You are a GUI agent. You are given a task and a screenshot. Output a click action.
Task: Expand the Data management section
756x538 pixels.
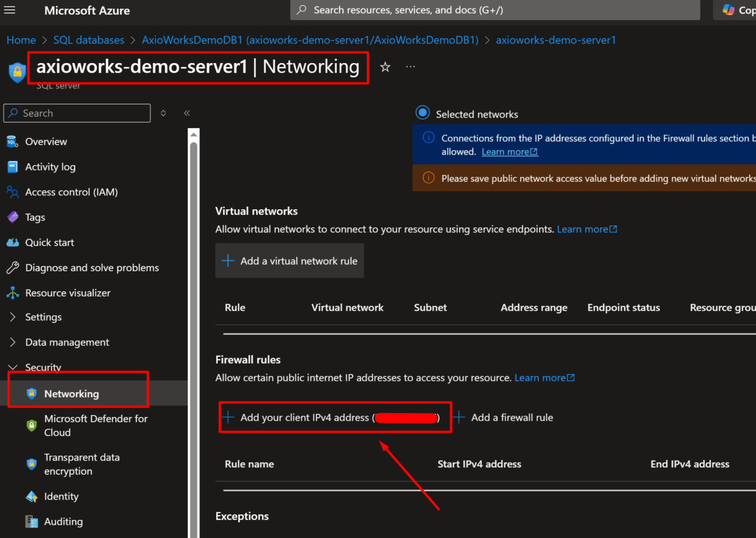[x=13, y=342]
